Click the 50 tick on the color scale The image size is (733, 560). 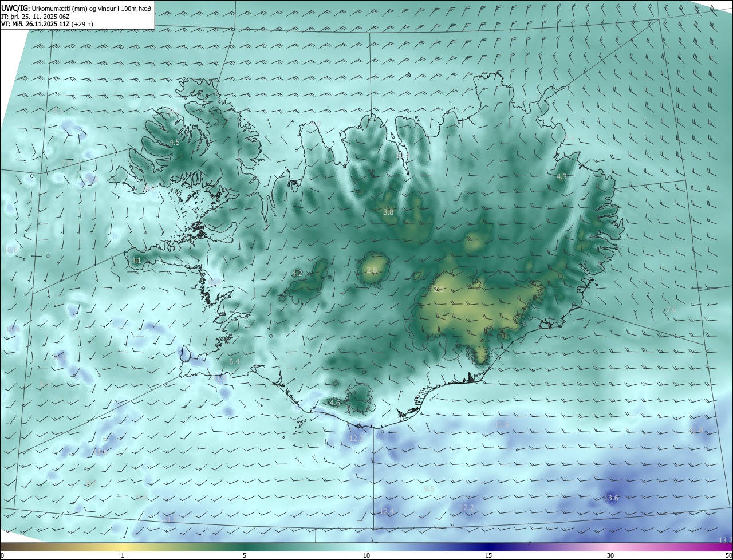(x=728, y=555)
